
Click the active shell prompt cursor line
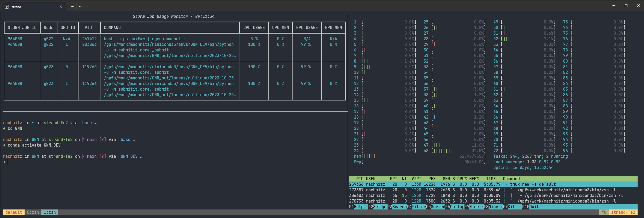coord(6,162)
